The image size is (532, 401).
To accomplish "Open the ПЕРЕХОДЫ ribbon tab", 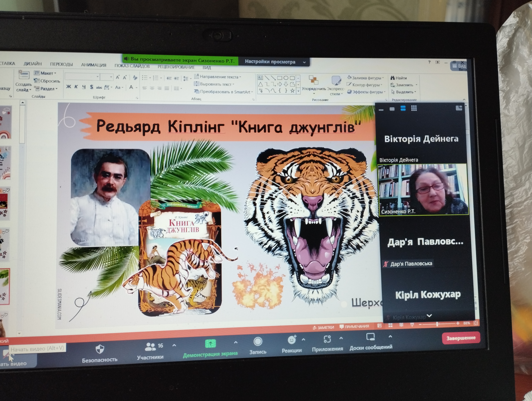I will tap(61, 64).
